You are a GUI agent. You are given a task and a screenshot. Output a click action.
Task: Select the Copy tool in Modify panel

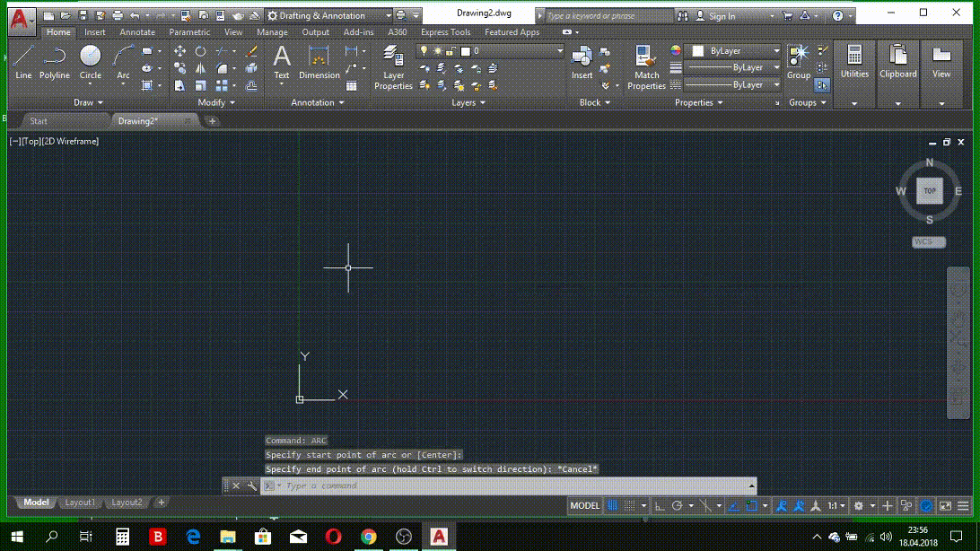point(180,68)
